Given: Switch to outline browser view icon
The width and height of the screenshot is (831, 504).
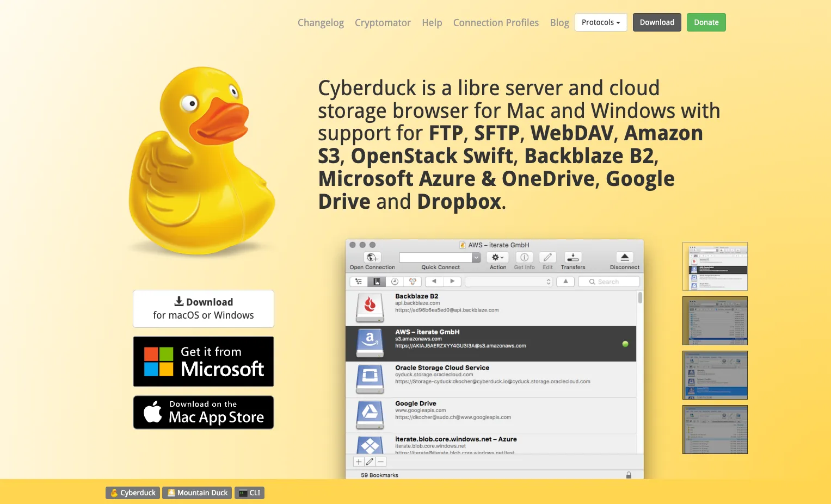Looking at the screenshot, I should click(359, 282).
